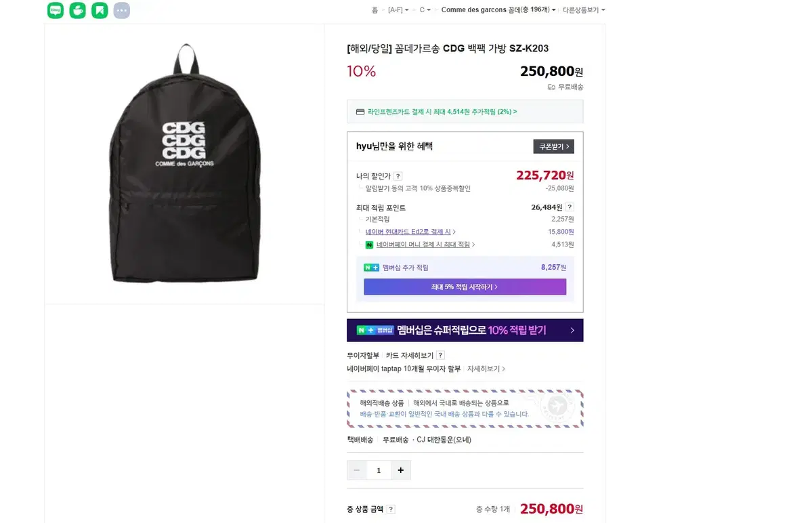
Task: Open the 나의 할인가 help tooltip
Action: 398,175
